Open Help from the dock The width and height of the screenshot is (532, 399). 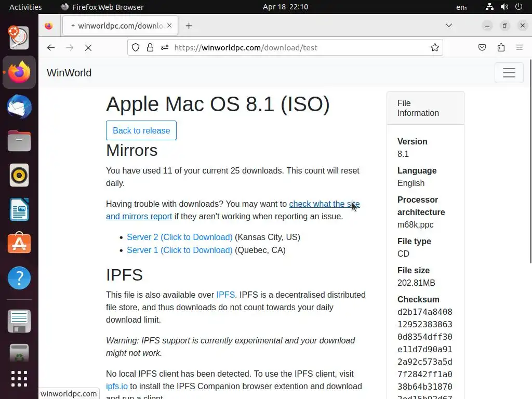point(19,278)
